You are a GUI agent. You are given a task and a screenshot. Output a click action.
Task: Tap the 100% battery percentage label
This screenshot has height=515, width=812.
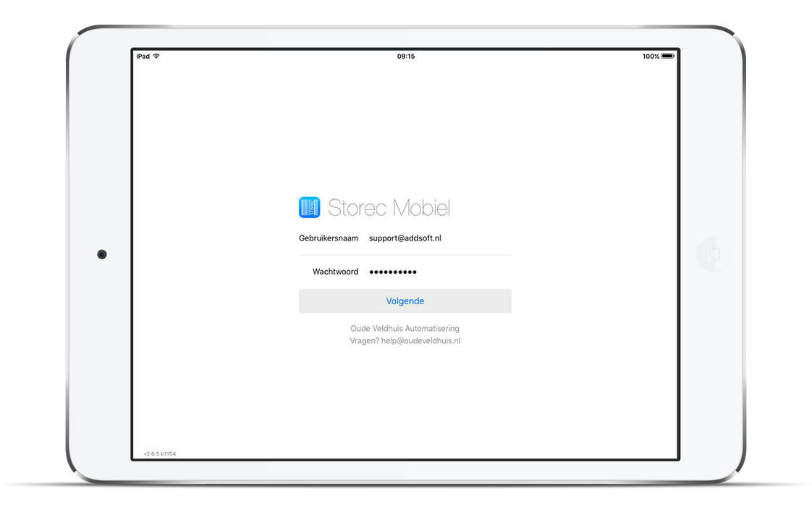coord(651,56)
